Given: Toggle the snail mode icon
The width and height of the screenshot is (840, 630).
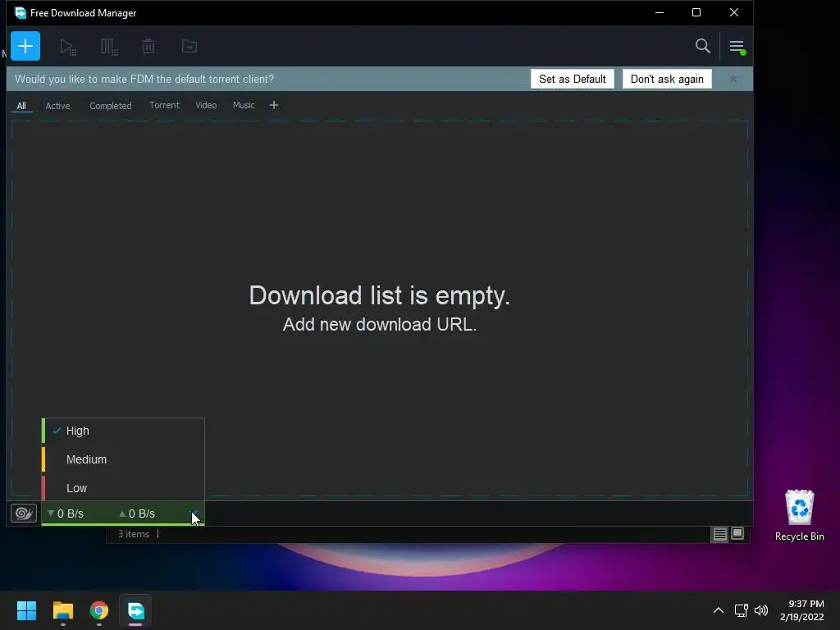Looking at the screenshot, I should click(x=24, y=514).
